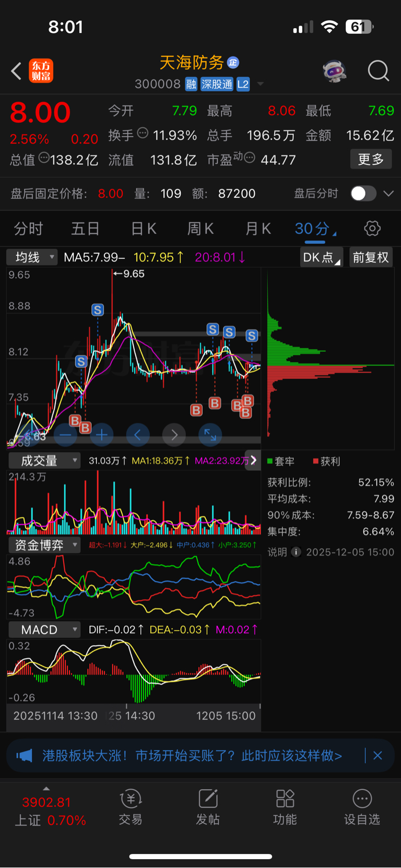Tap the megaphone announcement icon
Screen dimensions: 401x868
pyautogui.click(x=24, y=755)
